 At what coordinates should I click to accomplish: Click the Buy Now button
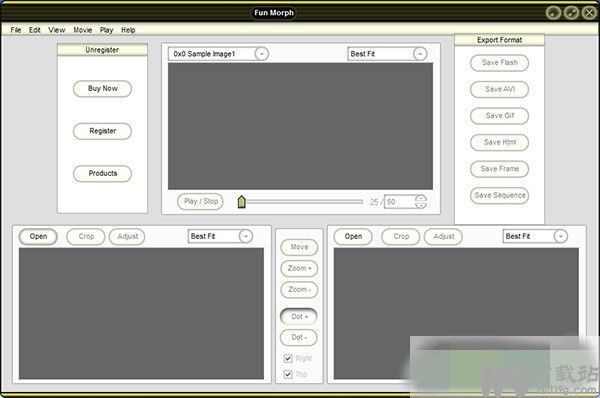[102, 89]
